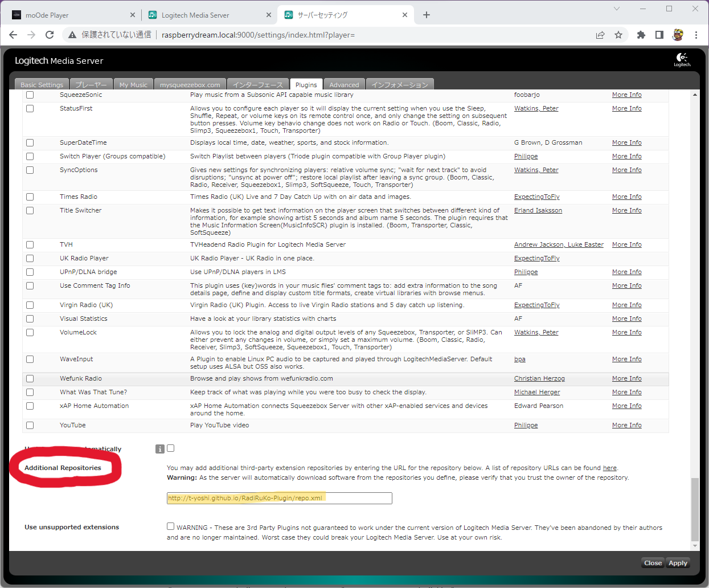Open author link Andrew Jackson, Luke Easter
The height and width of the screenshot is (588, 709).
click(x=559, y=244)
